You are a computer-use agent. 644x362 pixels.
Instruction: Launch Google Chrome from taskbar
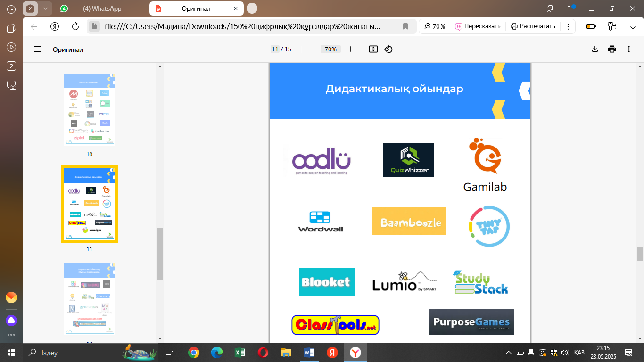point(194,353)
